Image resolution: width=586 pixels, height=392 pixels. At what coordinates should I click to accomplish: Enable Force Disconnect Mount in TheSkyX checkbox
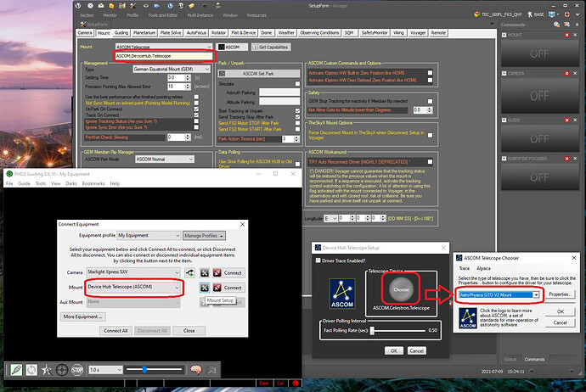430,135
